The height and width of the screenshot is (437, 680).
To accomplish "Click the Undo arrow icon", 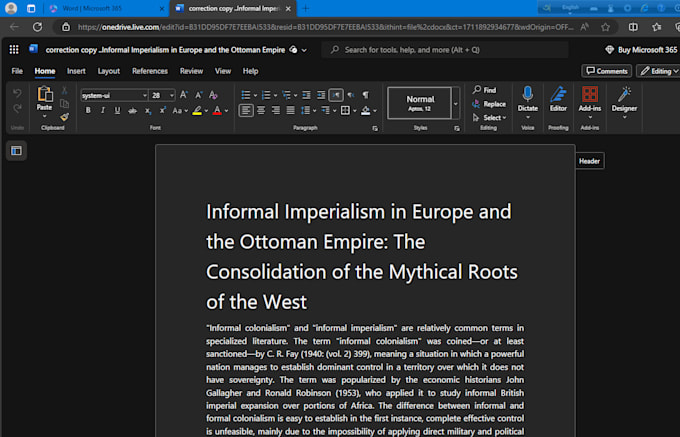I will point(17,93).
